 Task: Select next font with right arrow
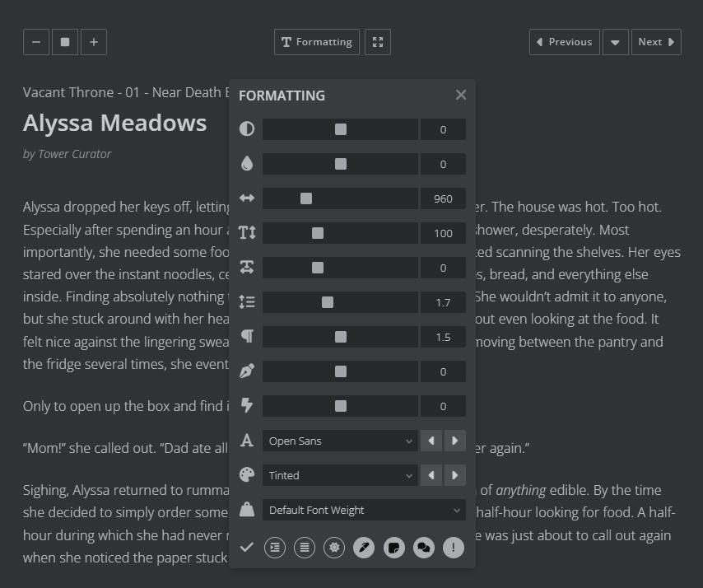click(455, 441)
